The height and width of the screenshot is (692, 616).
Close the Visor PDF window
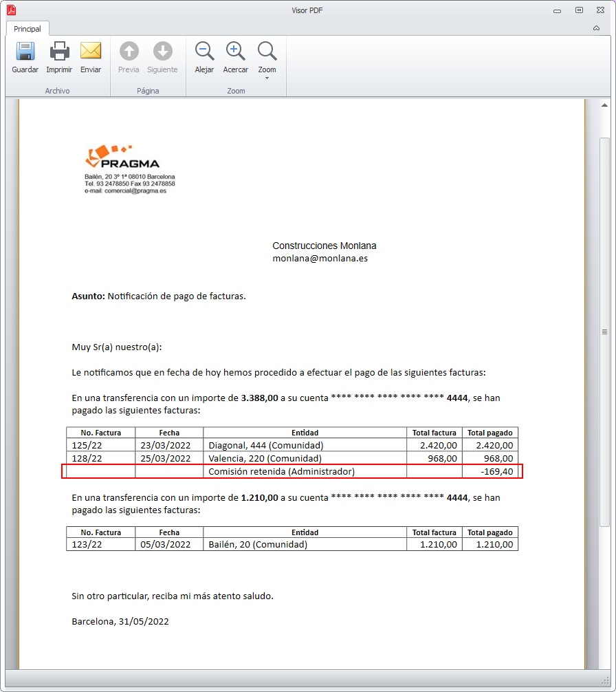coord(601,10)
